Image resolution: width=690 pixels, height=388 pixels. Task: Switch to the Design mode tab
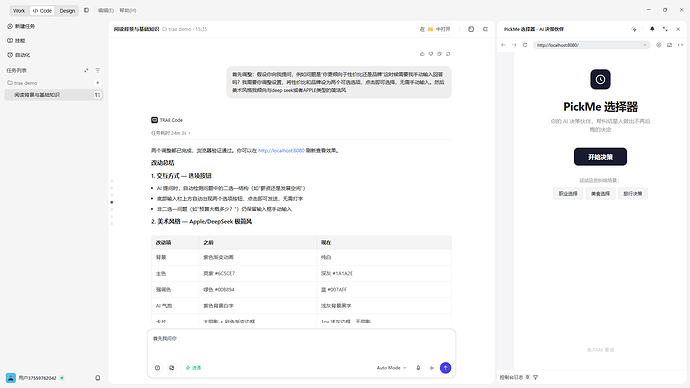67,11
